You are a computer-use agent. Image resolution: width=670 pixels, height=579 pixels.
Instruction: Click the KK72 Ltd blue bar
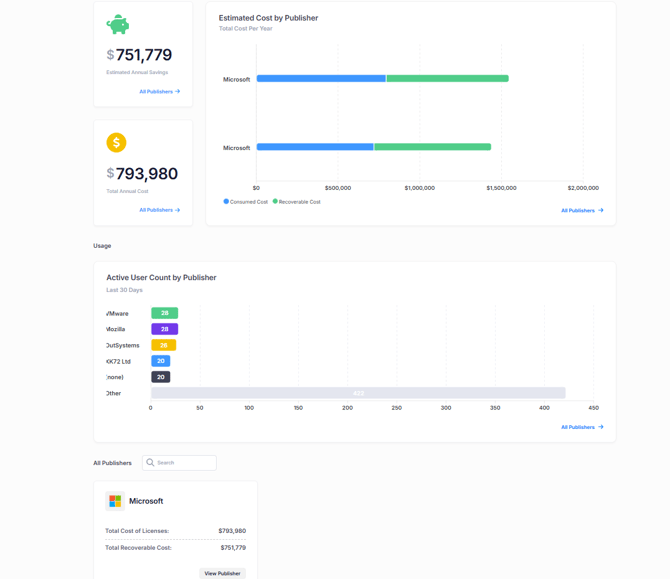click(161, 361)
